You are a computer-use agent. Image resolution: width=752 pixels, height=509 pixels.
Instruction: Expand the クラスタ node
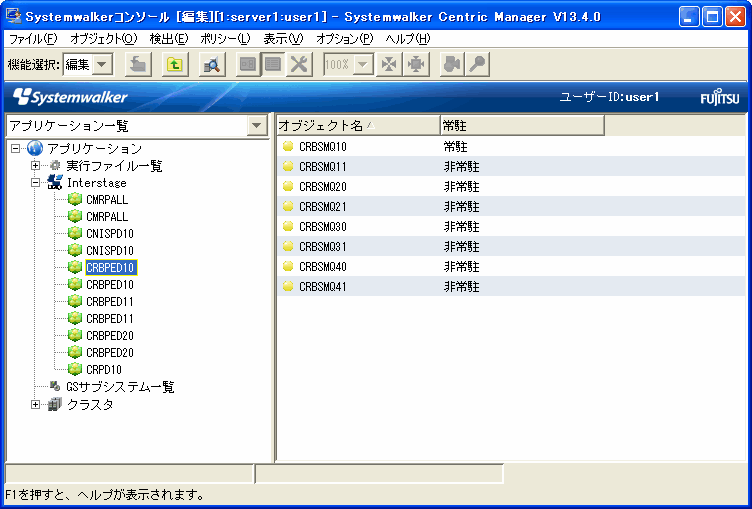(35, 404)
